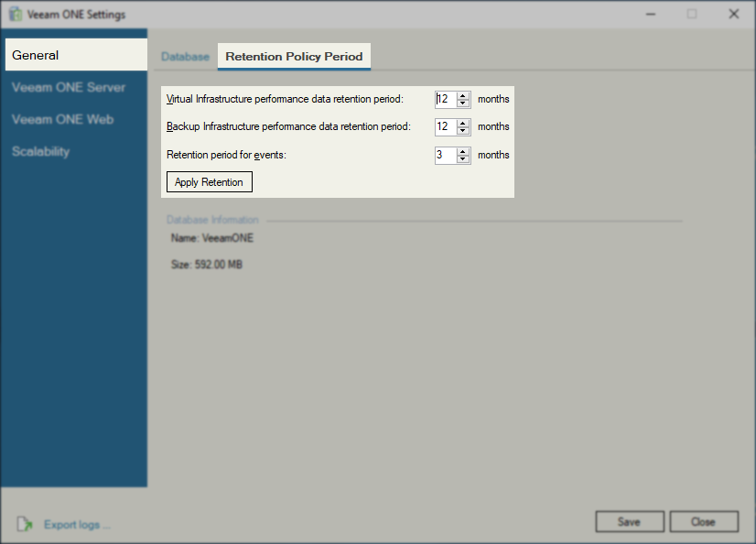This screenshot has width=756, height=544.
Task: Click the Veeam ONE Settings title icon
Action: click(16, 14)
